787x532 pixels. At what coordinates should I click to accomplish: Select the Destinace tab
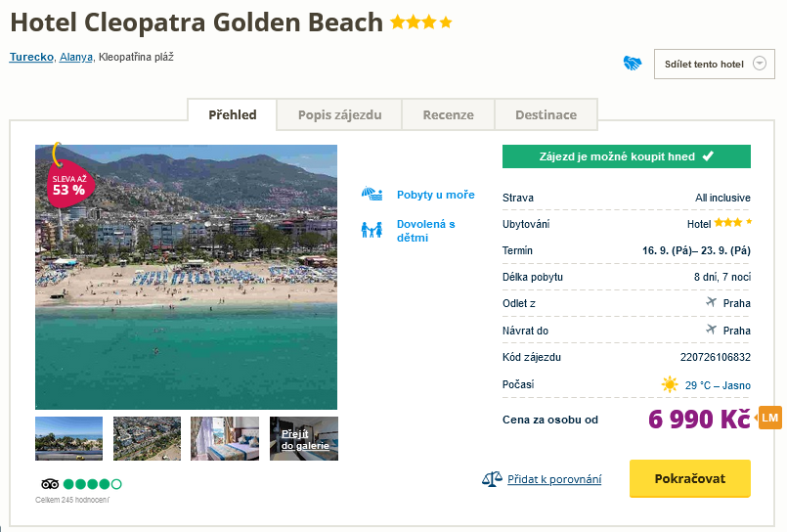coord(546,115)
